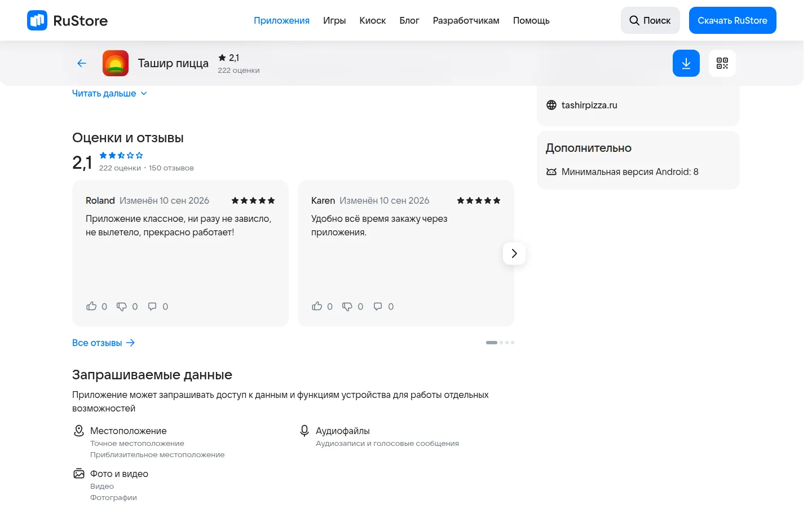
Task: Click the blue download icon button
Action: click(686, 63)
